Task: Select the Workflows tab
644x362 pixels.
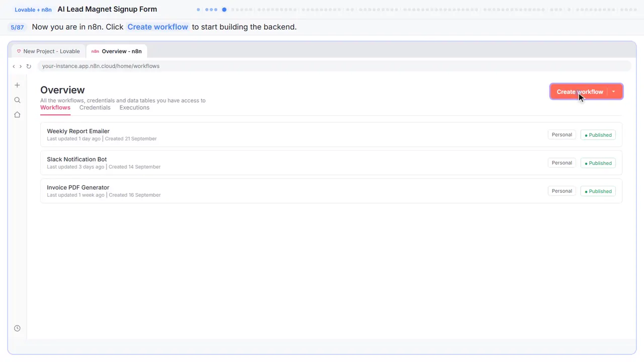Action: click(x=55, y=108)
